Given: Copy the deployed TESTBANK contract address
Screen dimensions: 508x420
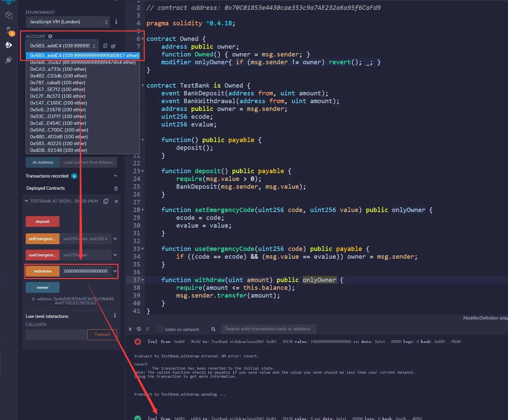Looking at the screenshot, I should (106, 201).
